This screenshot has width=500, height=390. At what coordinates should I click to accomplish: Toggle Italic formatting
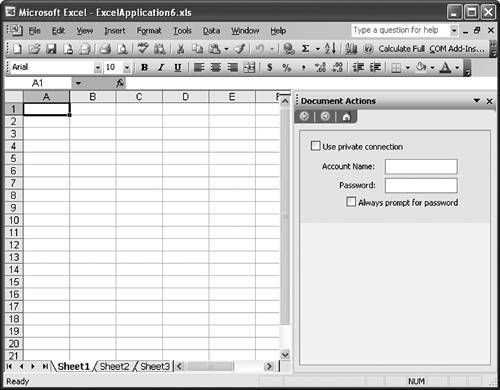161,67
